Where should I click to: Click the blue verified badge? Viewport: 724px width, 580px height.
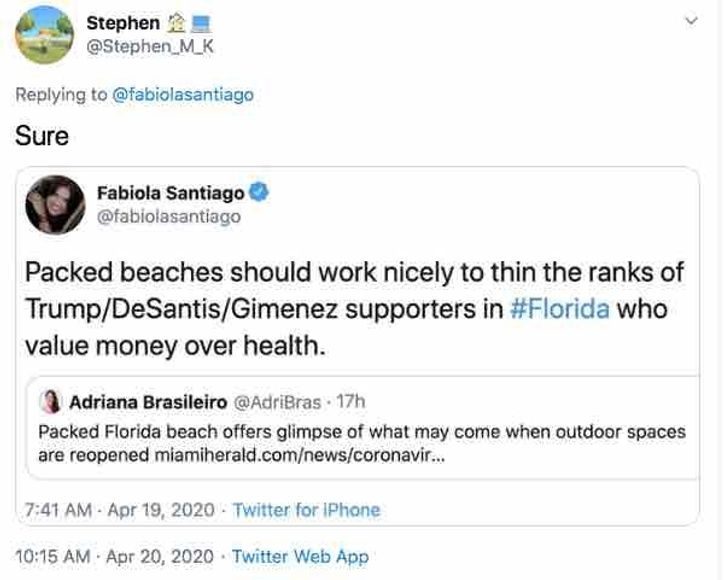(x=256, y=192)
